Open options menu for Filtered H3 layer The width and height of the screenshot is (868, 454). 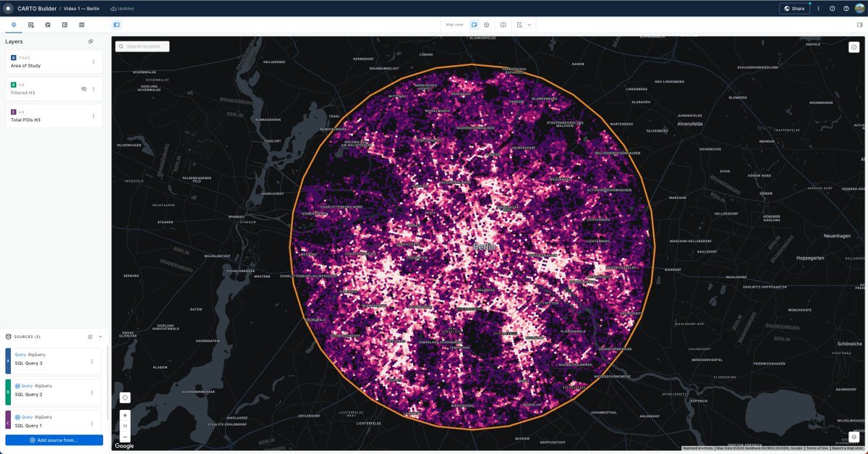(x=93, y=88)
